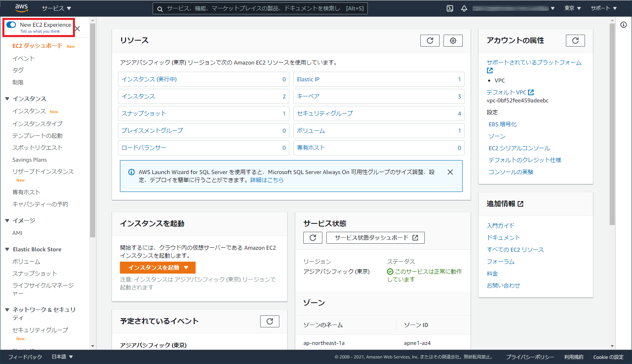Open the 日本語 language selector

pyautogui.click(x=62, y=357)
